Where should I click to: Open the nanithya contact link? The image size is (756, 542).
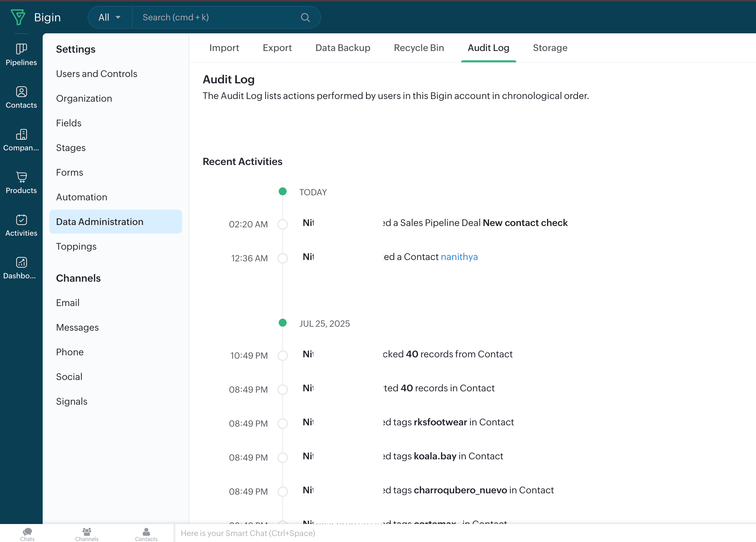pyautogui.click(x=459, y=257)
